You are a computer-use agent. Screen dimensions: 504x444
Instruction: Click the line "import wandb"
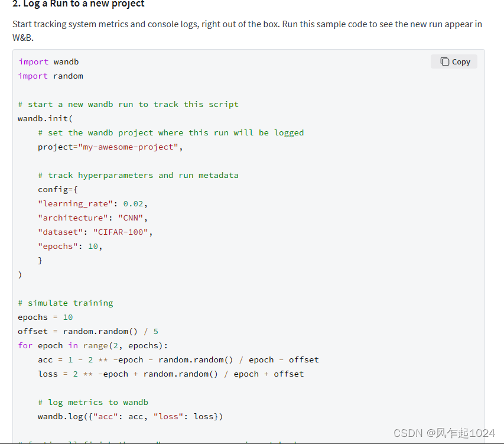click(48, 61)
